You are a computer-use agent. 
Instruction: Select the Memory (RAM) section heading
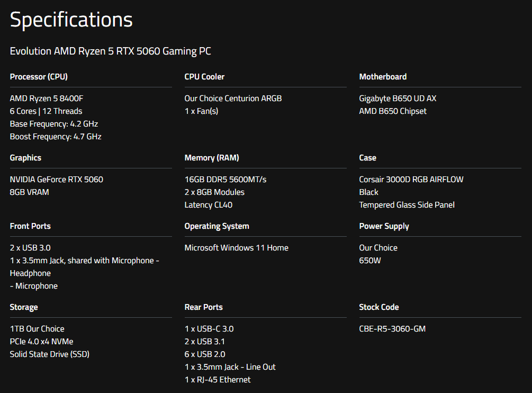[x=212, y=158]
